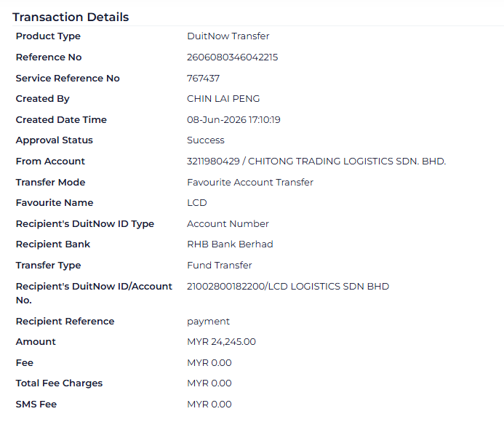Click the Recipient's DuitNow ID/Account No. label
Screen dimensions: 504x422
coord(94,293)
